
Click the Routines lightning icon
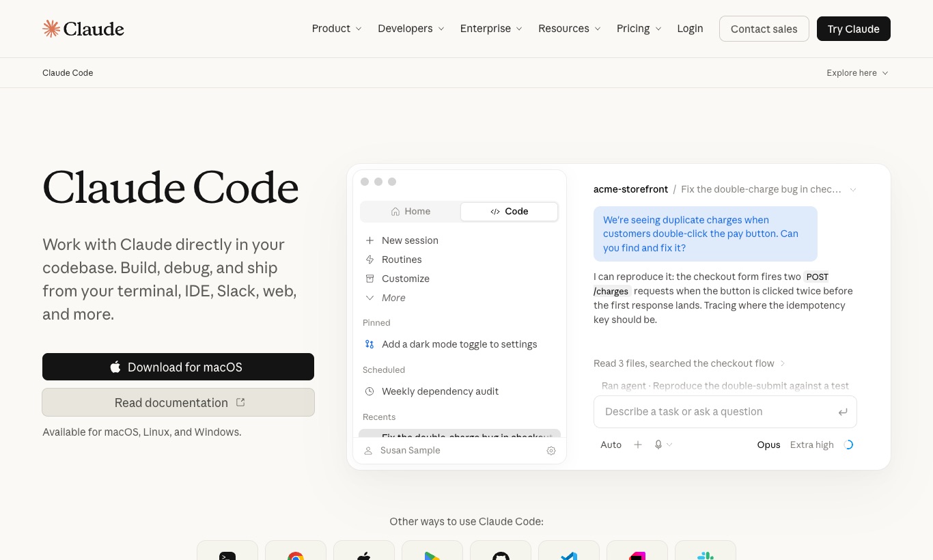[370, 260]
